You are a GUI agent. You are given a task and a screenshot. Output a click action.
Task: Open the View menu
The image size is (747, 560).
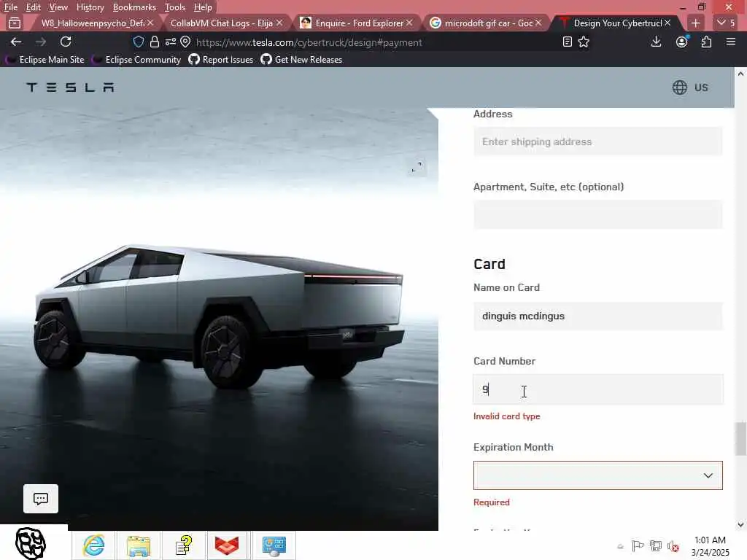58,7
